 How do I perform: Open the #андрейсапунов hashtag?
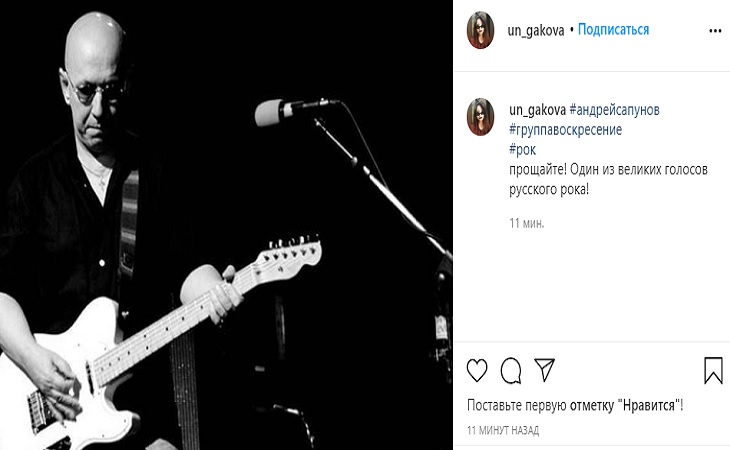(615, 110)
